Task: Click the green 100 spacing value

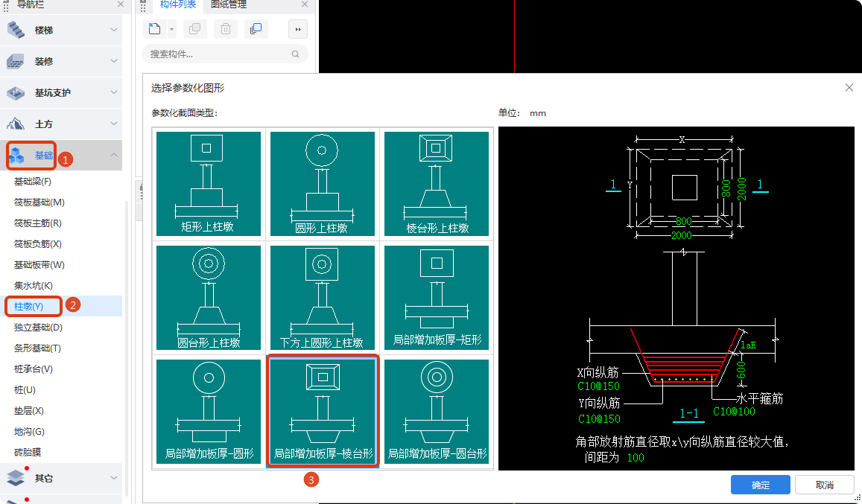Action: tap(636, 458)
